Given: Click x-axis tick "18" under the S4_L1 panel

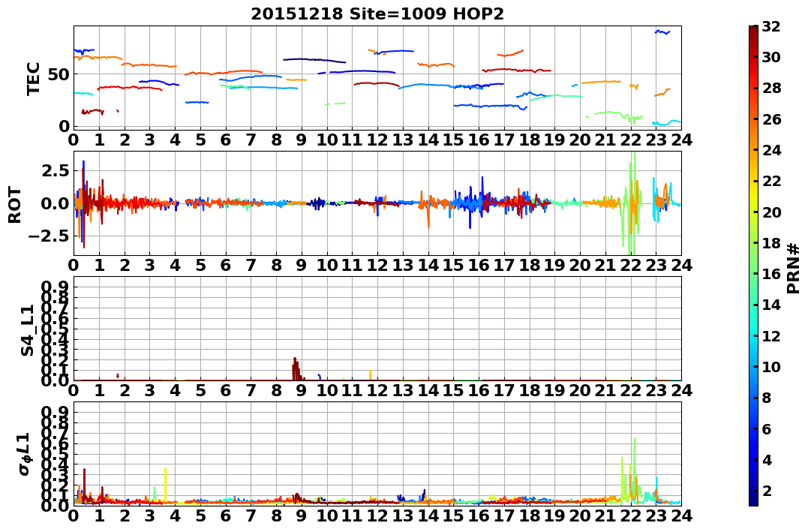Looking at the screenshot, I should tap(529, 390).
